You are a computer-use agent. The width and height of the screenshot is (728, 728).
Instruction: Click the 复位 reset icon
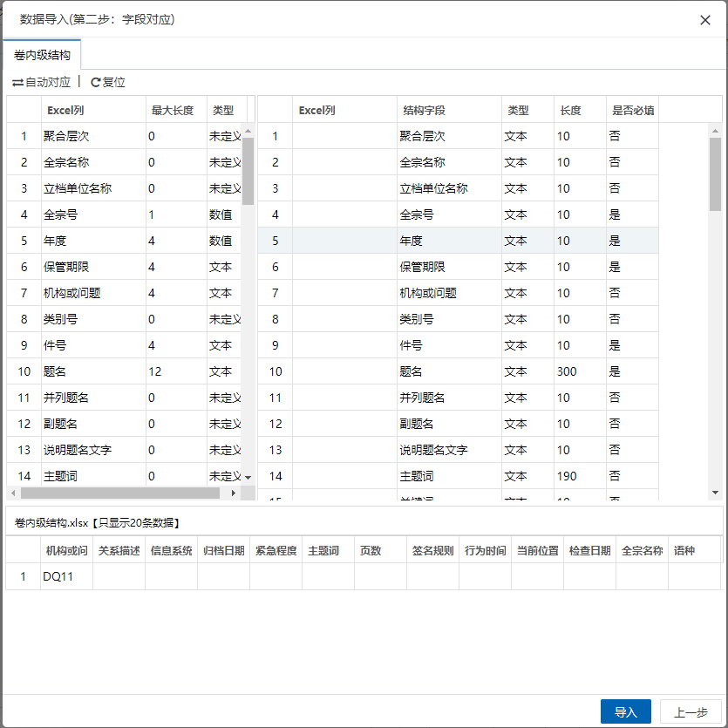[x=96, y=83]
